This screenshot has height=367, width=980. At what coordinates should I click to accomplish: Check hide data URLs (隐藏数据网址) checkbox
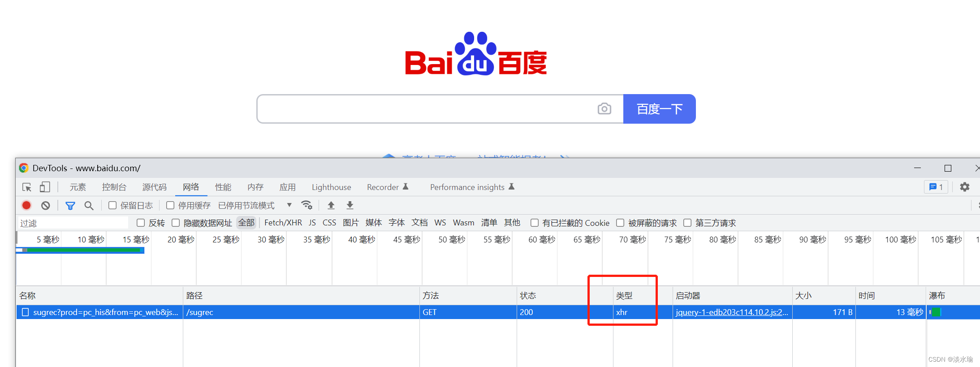[x=176, y=223]
